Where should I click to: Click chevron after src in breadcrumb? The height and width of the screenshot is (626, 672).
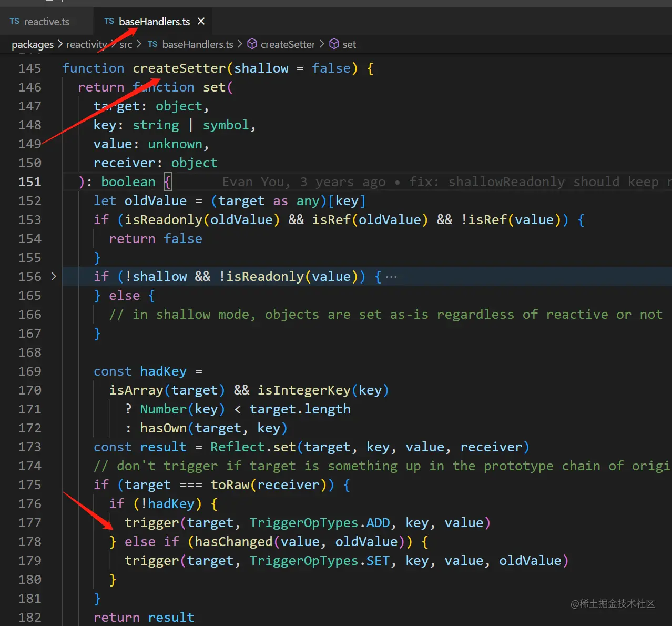click(139, 44)
